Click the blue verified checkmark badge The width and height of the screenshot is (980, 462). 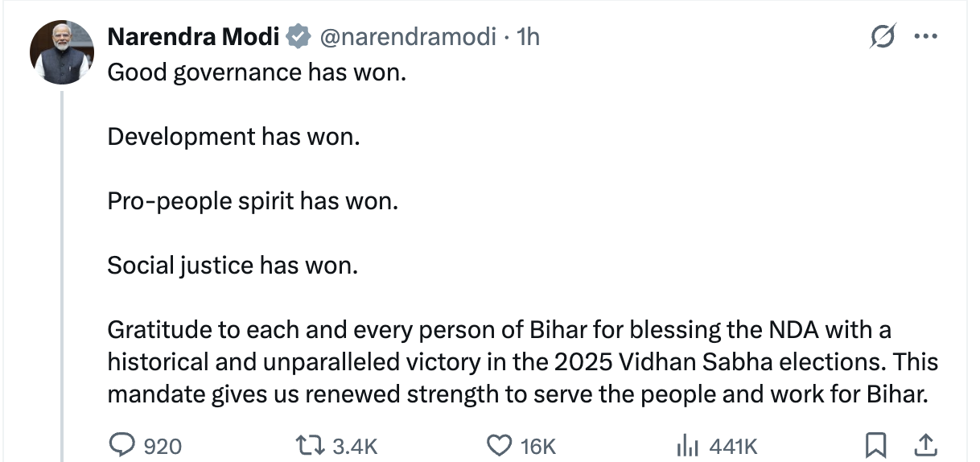[x=299, y=37]
